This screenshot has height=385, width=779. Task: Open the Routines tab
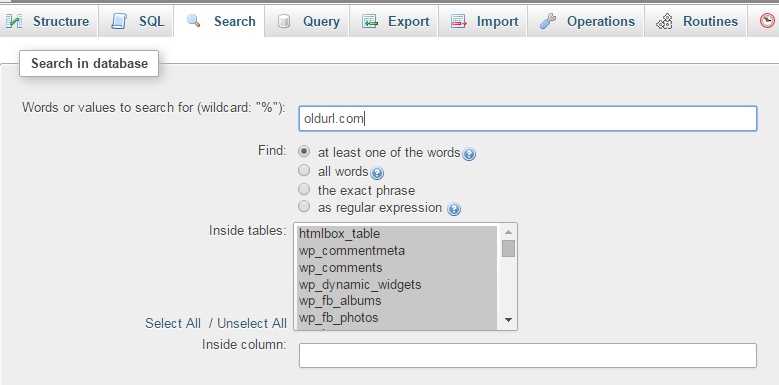click(696, 21)
